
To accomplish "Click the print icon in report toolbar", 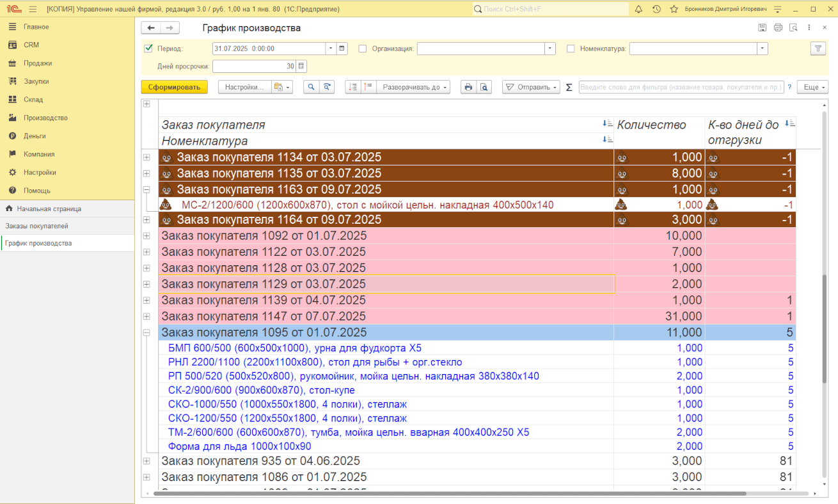I will 468,87.
